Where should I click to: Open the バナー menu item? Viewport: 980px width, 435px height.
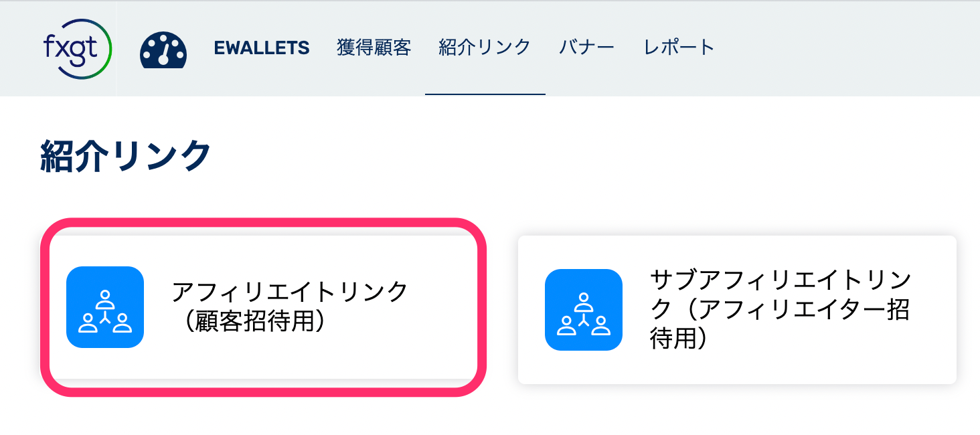587,48
